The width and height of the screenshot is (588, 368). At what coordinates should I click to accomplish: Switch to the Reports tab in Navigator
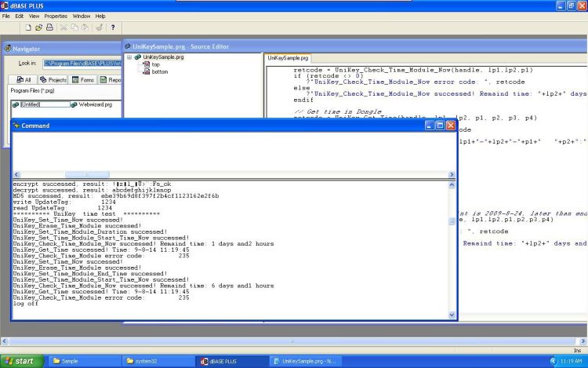[x=111, y=79]
